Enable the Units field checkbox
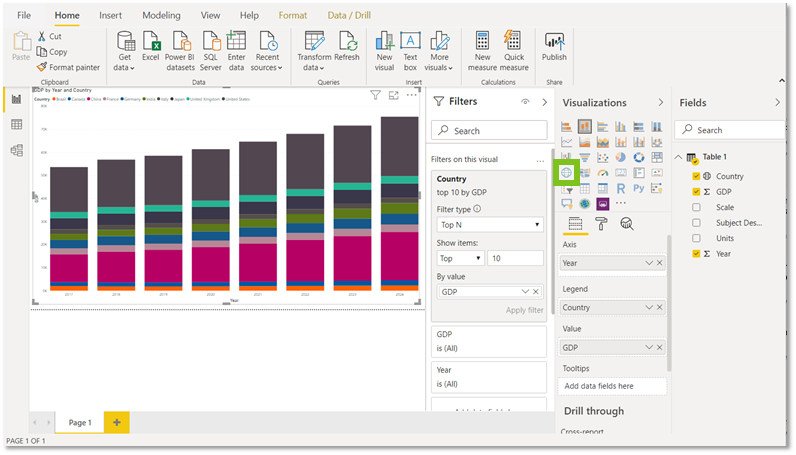Image resolution: width=796 pixels, height=455 pixels. coord(696,238)
